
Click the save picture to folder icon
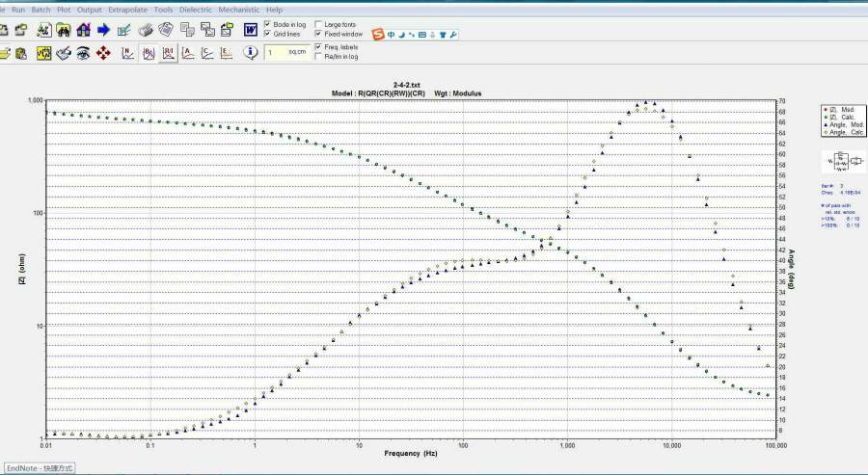(x=227, y=30)
